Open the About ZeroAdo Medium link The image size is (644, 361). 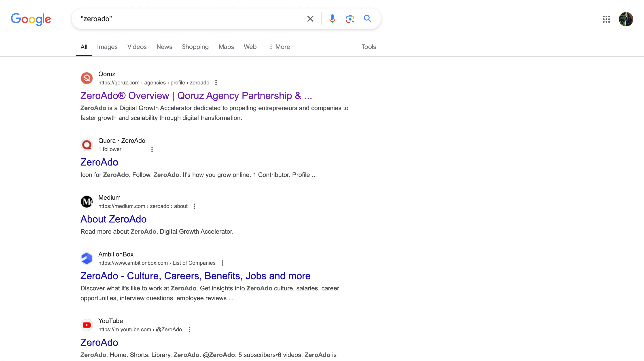(113, 219)
